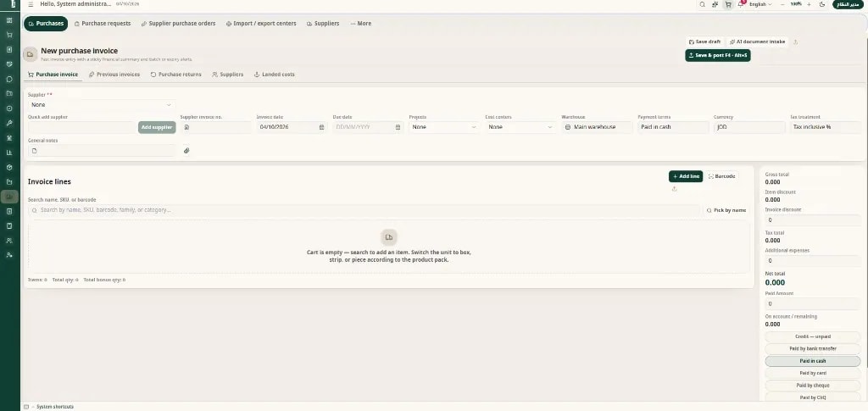Switch to the Purchase invoice tab
Image resolution: width=868 pixels, height=411 pixels.
[53, 74]
